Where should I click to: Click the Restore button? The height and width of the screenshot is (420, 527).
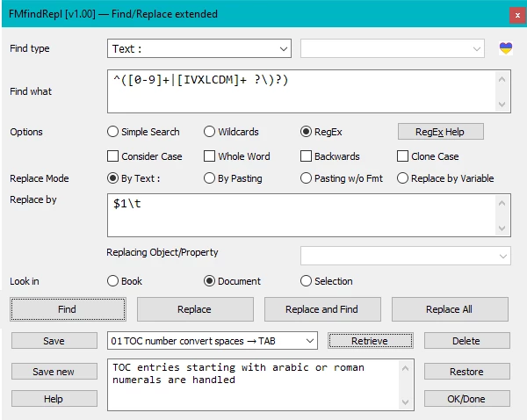(467, 372)
